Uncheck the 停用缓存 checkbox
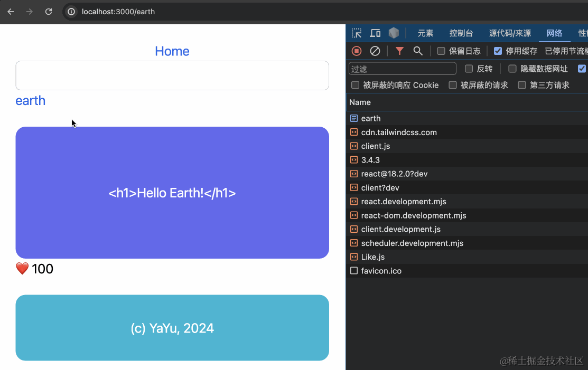Viewport: 588px width, 370px height. 498,51
